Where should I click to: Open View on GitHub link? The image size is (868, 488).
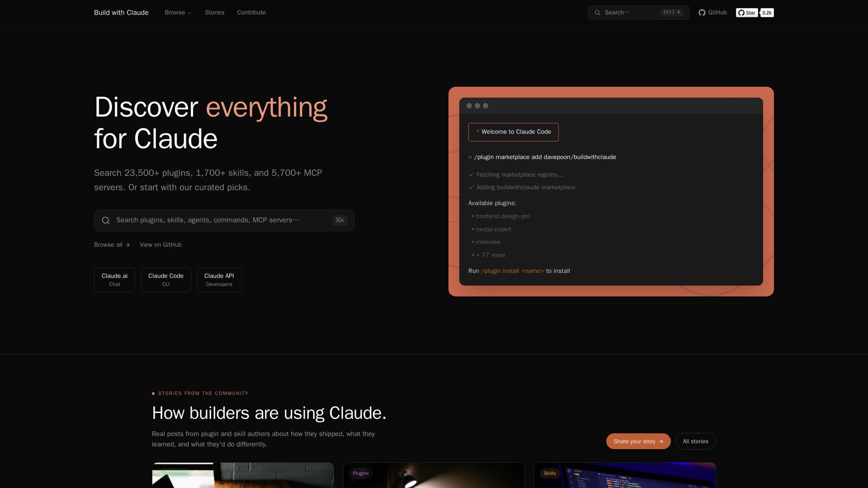160,245
